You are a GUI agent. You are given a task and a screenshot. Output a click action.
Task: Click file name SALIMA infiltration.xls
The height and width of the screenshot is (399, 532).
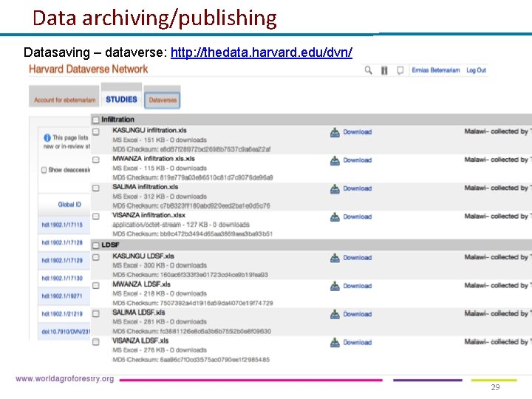146,187
